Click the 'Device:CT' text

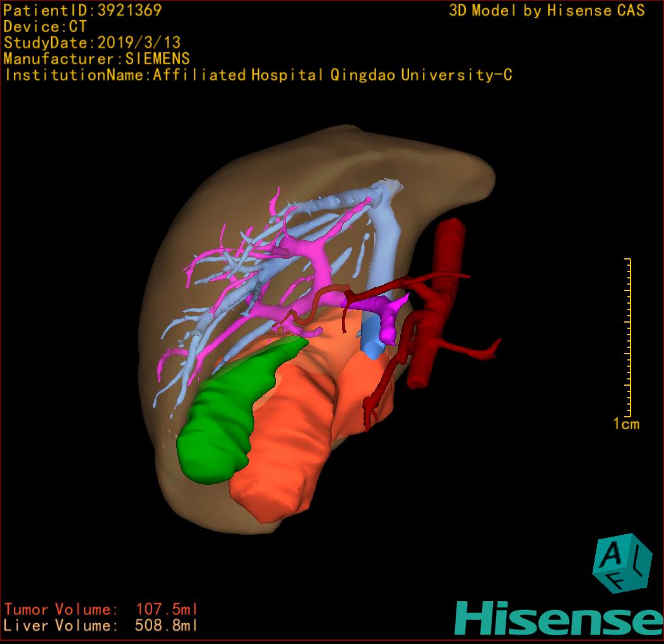point(45,27)
